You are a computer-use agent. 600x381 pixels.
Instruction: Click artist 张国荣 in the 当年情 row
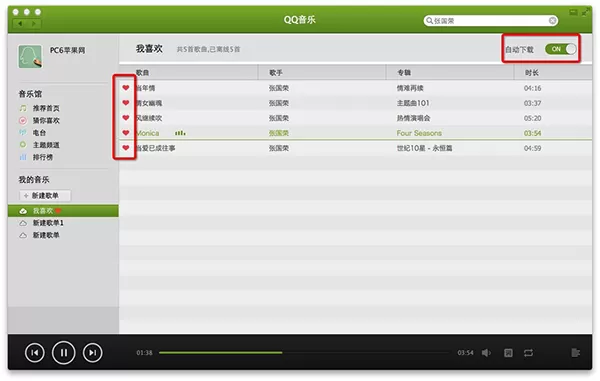(279, 88)
